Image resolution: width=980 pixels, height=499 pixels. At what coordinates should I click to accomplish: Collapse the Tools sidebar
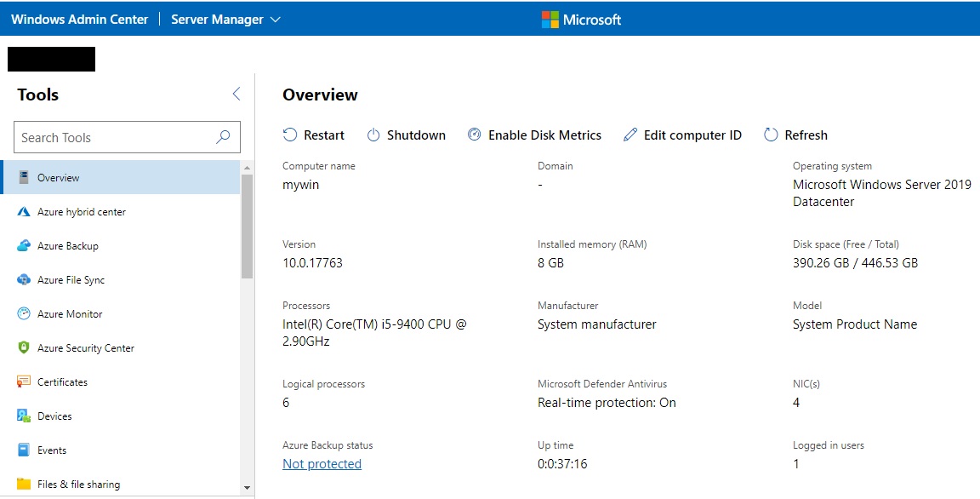tap(236, 95)
